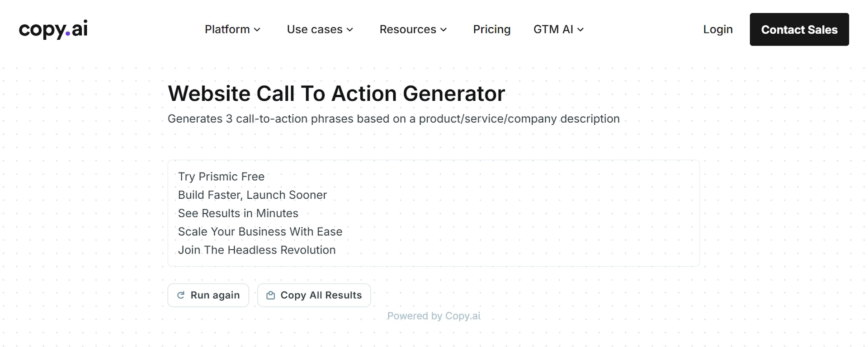Expand the Platform navigation dropdown
Viewport: 868px width, 347px height.
click(228, 29)
